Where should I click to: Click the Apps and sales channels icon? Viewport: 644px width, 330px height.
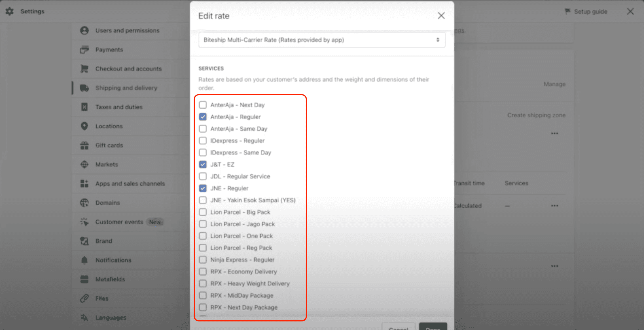pyautogui.click(x=85, y=184)
